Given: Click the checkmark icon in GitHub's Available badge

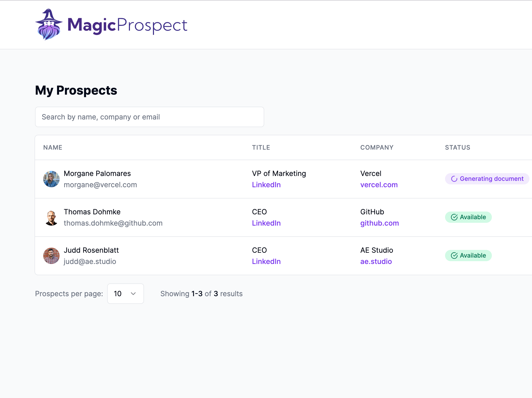Looking at the screenshot, I should (x=454, y=217).
